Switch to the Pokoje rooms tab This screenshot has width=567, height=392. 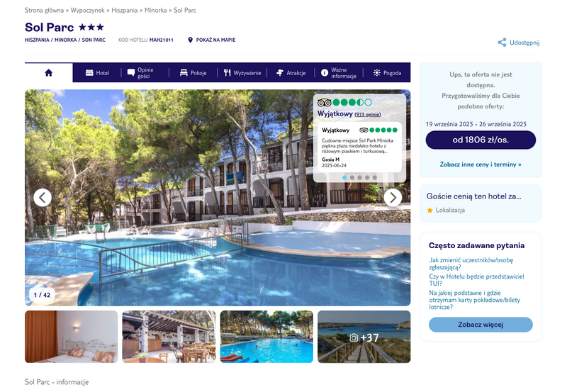tap(193, 73)
